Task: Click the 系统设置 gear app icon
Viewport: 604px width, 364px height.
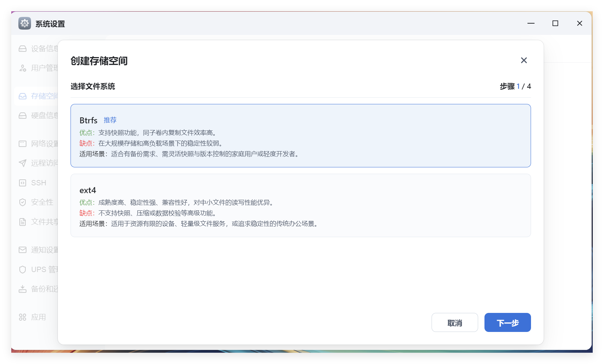Action: 25,23
